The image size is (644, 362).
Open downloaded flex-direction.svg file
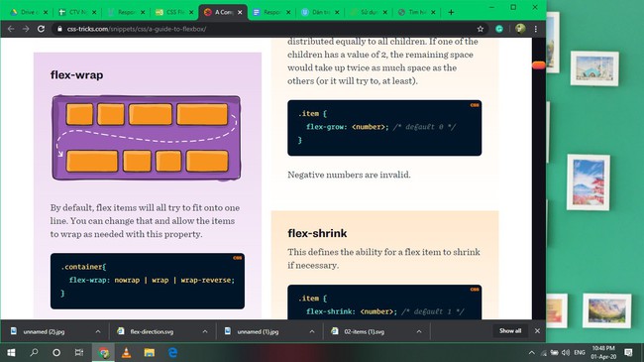point(152,331)
